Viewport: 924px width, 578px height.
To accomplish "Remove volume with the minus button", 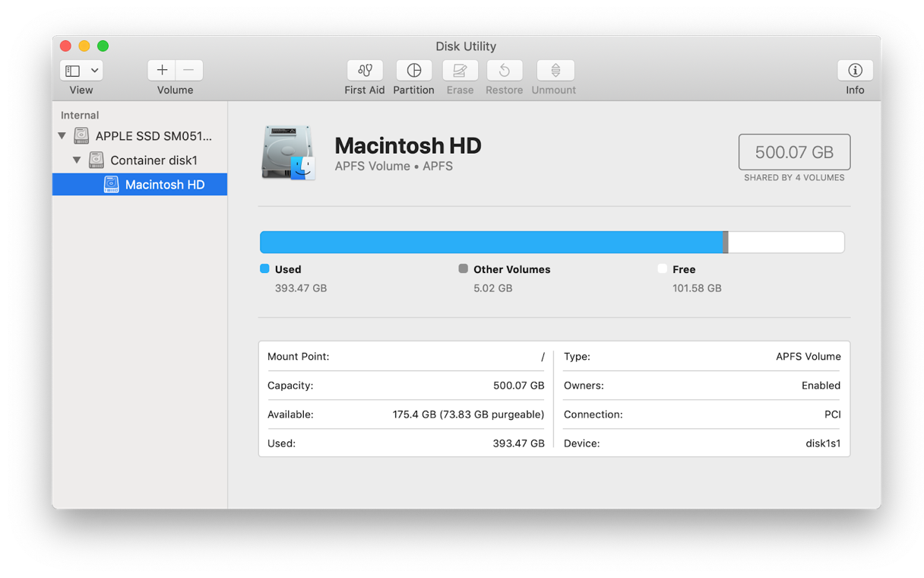I will (189, 70).
